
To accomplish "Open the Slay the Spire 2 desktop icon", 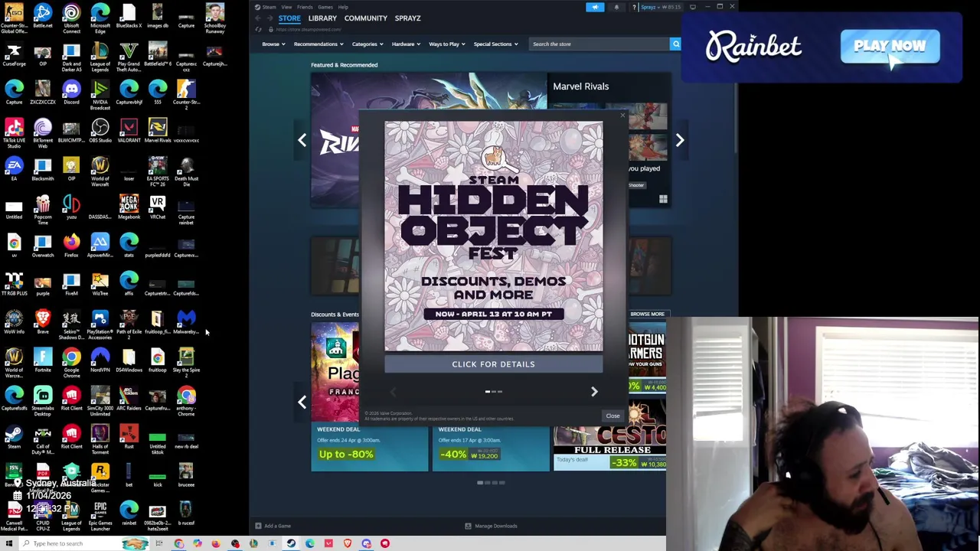I will click(x=186, y=363).
